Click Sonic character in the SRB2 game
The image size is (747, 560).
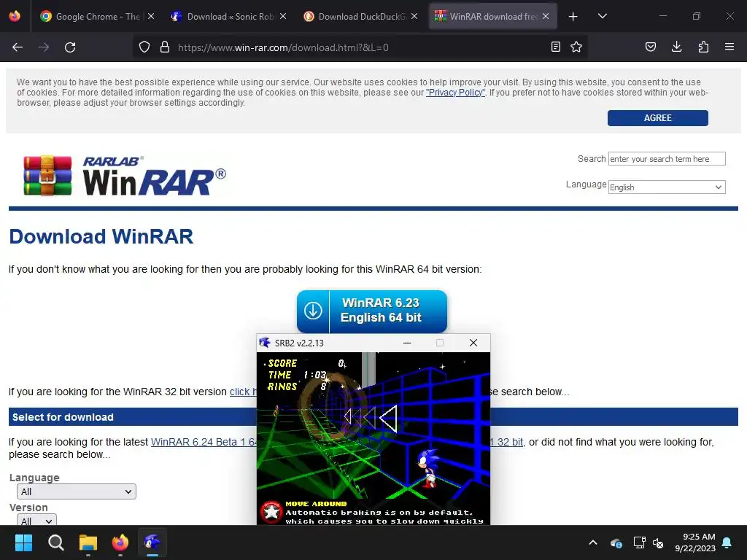coord(428,467)
